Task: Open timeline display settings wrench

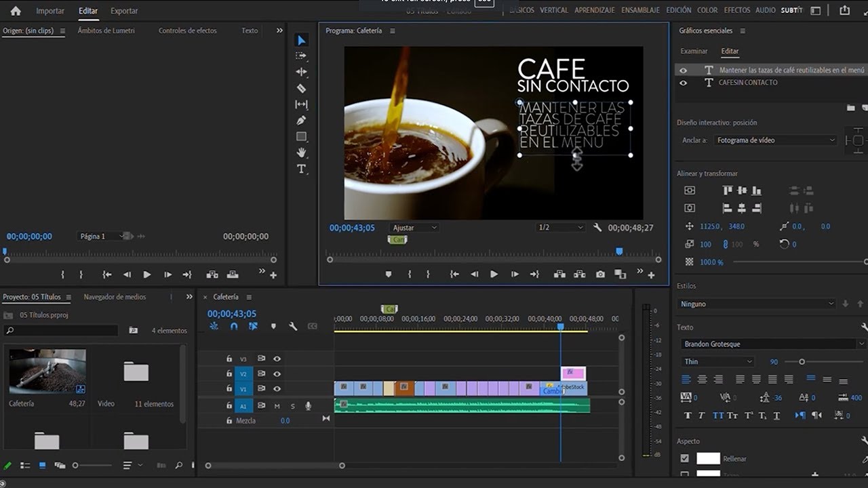Action: (x=293, y=326)
